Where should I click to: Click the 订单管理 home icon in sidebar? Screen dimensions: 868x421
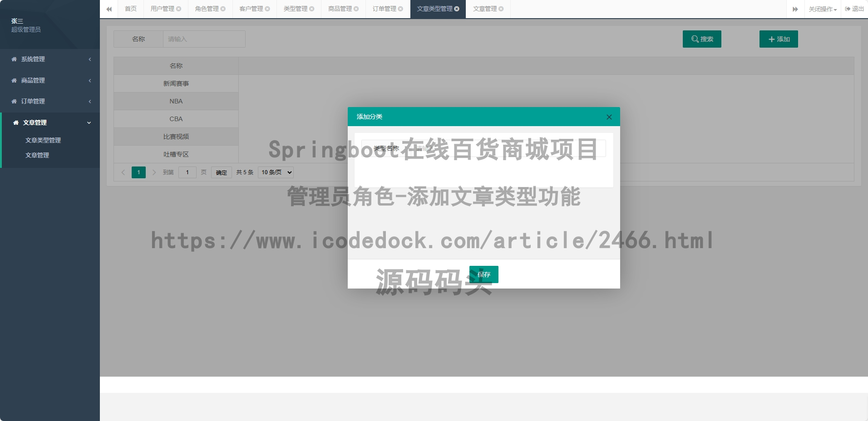click(14, 101)
